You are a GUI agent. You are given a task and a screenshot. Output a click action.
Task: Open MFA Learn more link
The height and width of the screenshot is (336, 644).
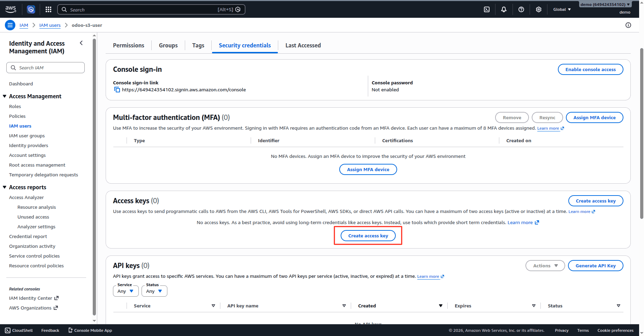(551, 128)
